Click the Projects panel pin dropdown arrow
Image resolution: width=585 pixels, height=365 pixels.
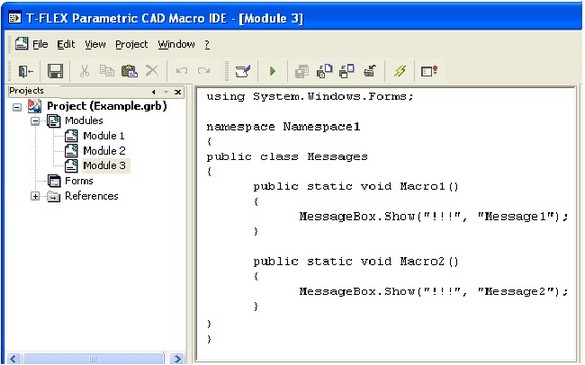[x=166, y=92]
